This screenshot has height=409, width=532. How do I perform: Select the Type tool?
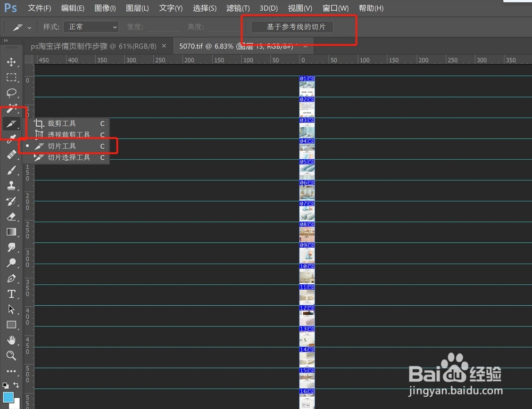[12, 293]
